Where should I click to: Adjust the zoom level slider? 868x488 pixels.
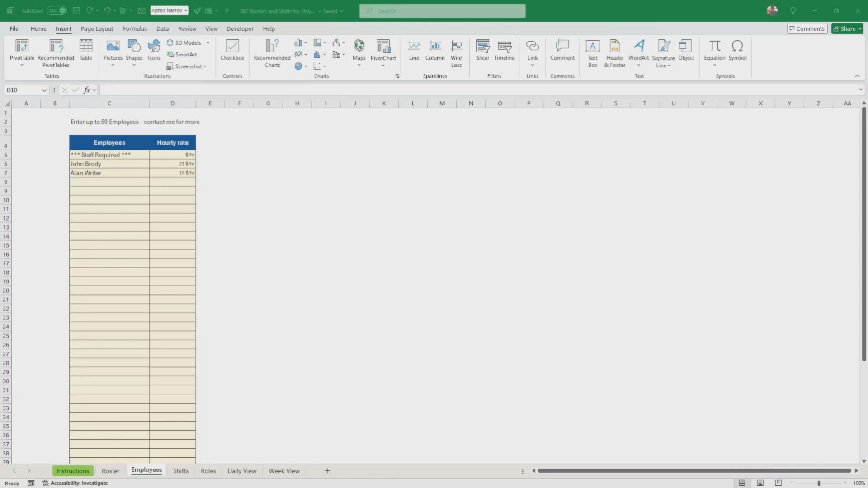(819, 483)
